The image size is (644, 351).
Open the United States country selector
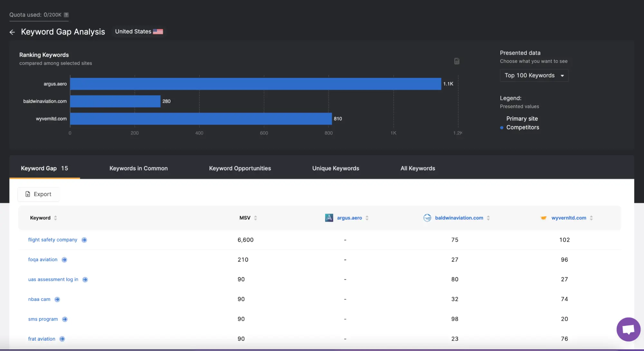[x=139, y=32]
